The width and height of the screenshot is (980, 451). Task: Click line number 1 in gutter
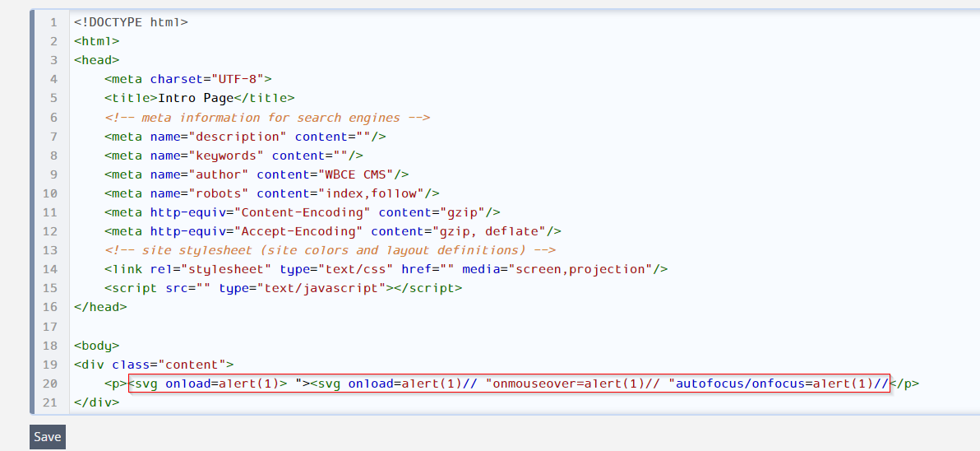[53, 22]
